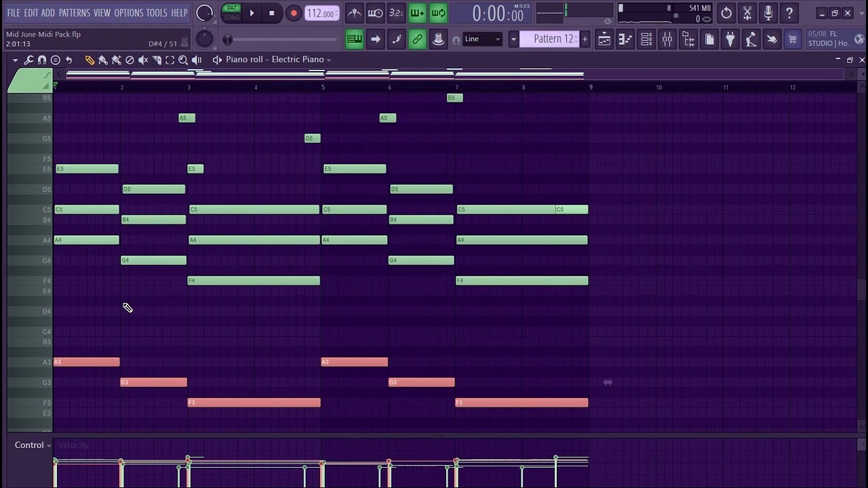The image size is (868, 488).
Task: Click the undo history icon
Action: pos(726,13)
